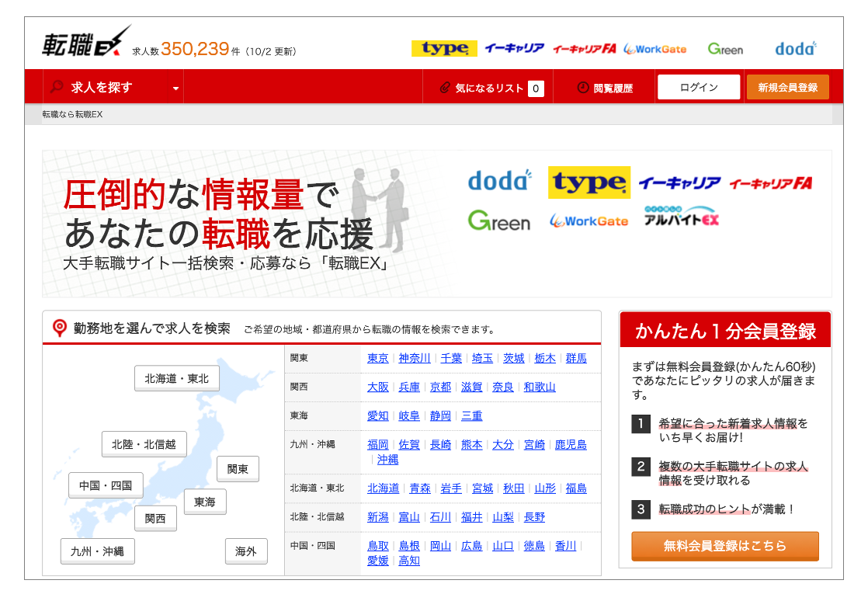Open the red イーキャリアFA logo in header
The height and width of the screenshot is (601, 868).
click(585, 49)
